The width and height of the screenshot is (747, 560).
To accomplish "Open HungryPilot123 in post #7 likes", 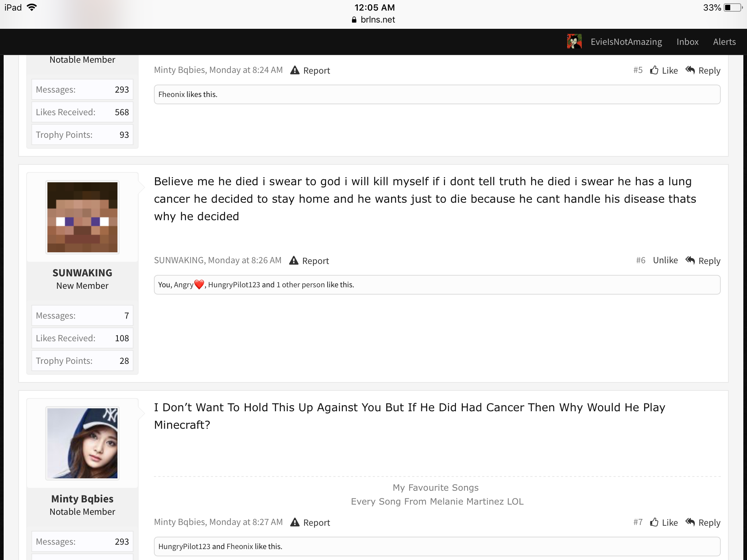I will click(184, 547).
